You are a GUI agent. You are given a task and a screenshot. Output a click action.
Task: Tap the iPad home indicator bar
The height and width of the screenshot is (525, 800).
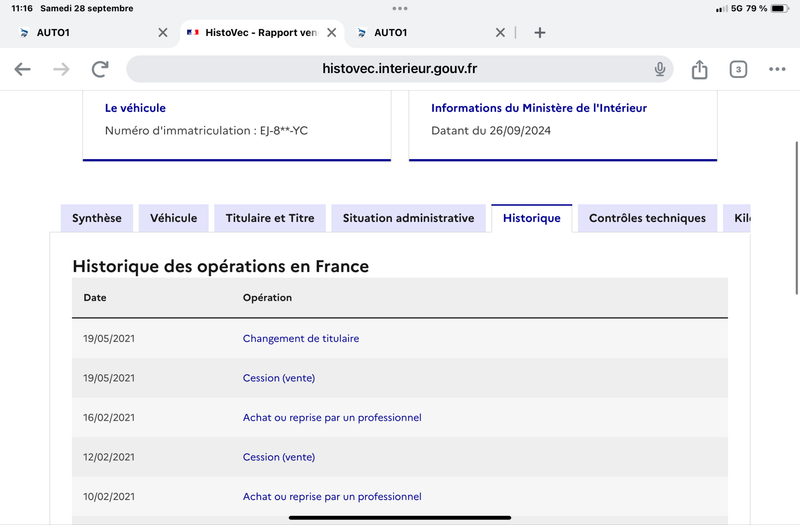400,517
